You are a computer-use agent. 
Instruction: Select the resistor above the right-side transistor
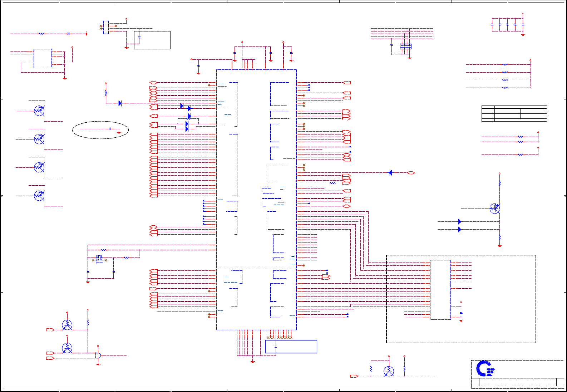(x=500, y=183)
